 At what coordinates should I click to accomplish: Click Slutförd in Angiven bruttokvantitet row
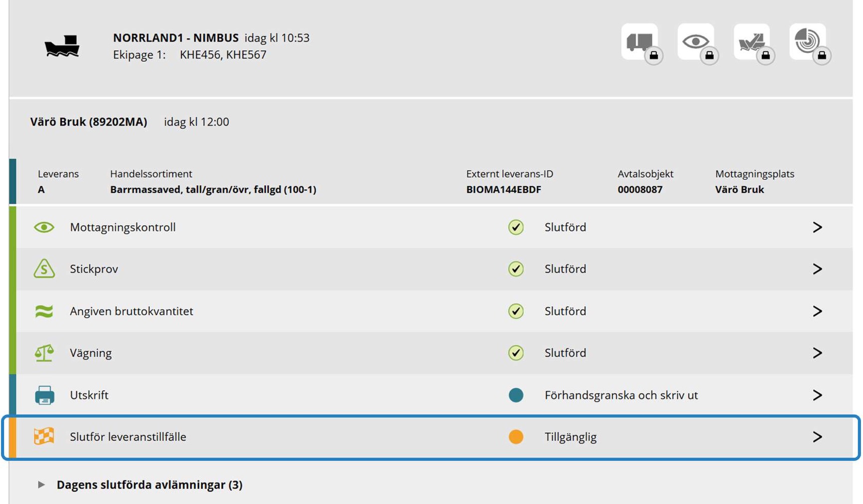pyautogui.click(x=565, y=311)
